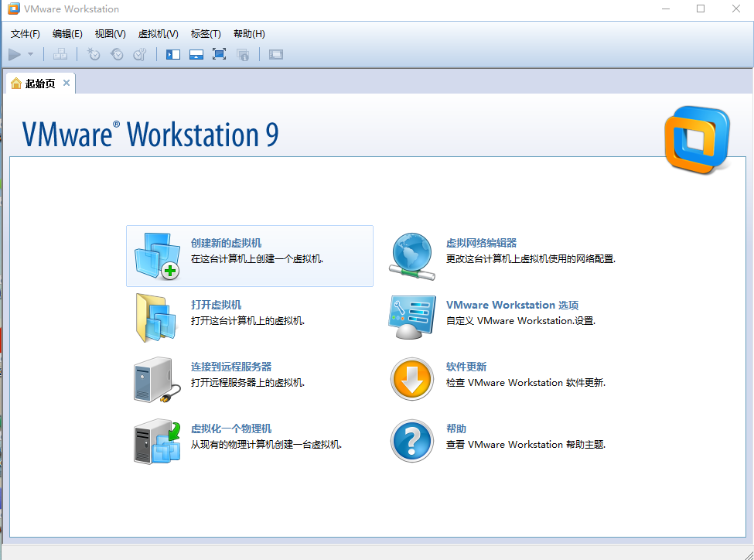Click the 虚拟化一个物理机 link
The width and height of the screenshot is (754, 560).
point(231,429)
